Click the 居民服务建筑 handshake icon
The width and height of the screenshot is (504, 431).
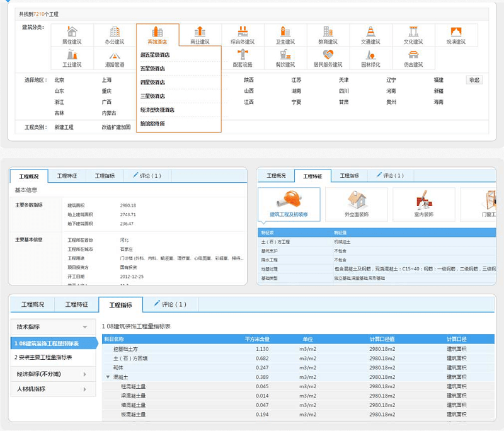click(328, 54)
